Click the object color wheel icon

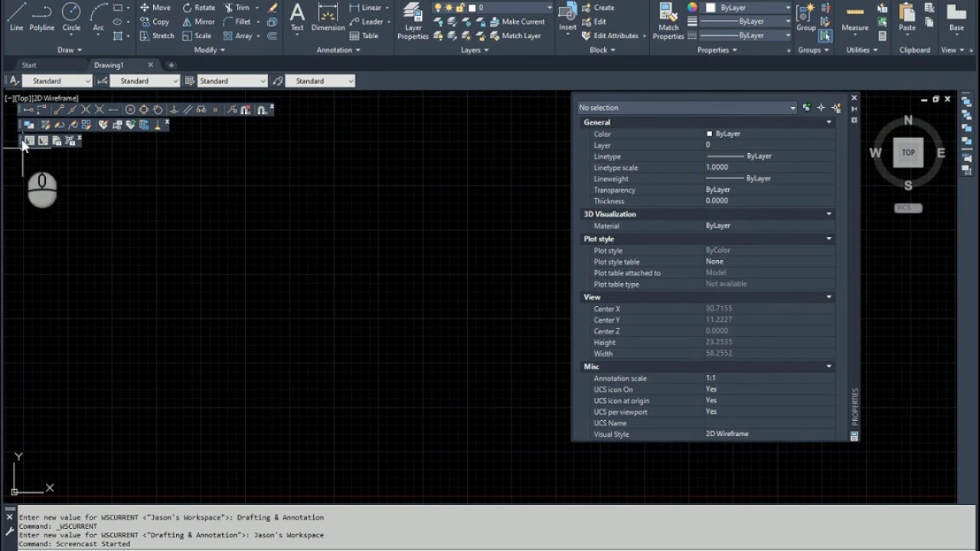pos(692,8)
